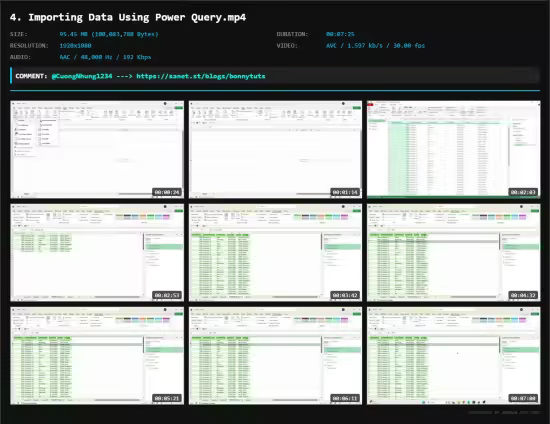
Task: Select the duration value '00:07:25'
Action: (x=340, y=34)
